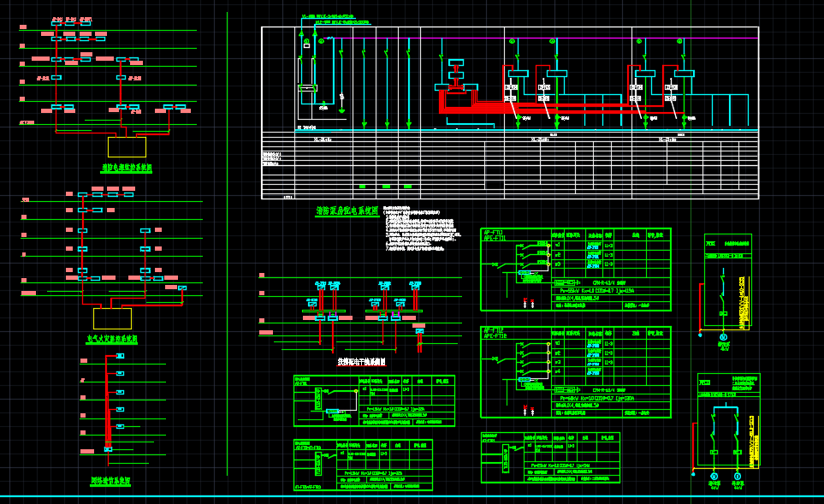This screenshot has height=504, width=824.
Task: Select the yellow vertical text in upper right diagram
Action: (741, 295)
